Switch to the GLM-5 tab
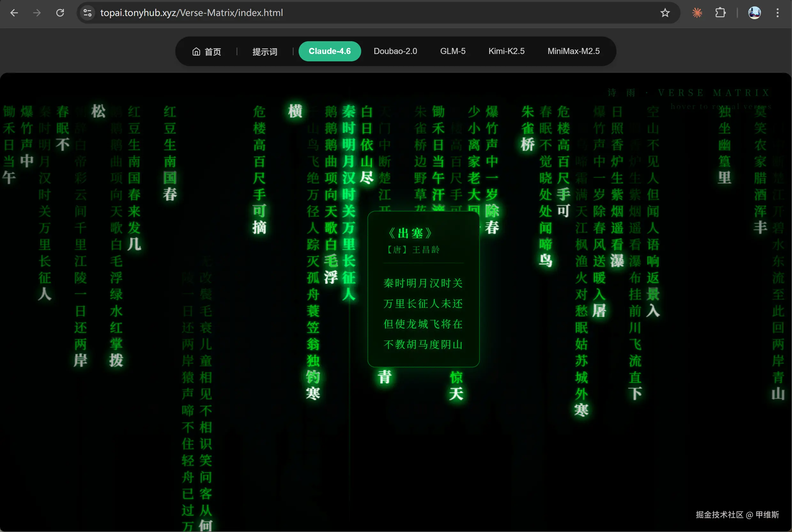This screenshot has height=532, width=792. (x=452, y=51)
